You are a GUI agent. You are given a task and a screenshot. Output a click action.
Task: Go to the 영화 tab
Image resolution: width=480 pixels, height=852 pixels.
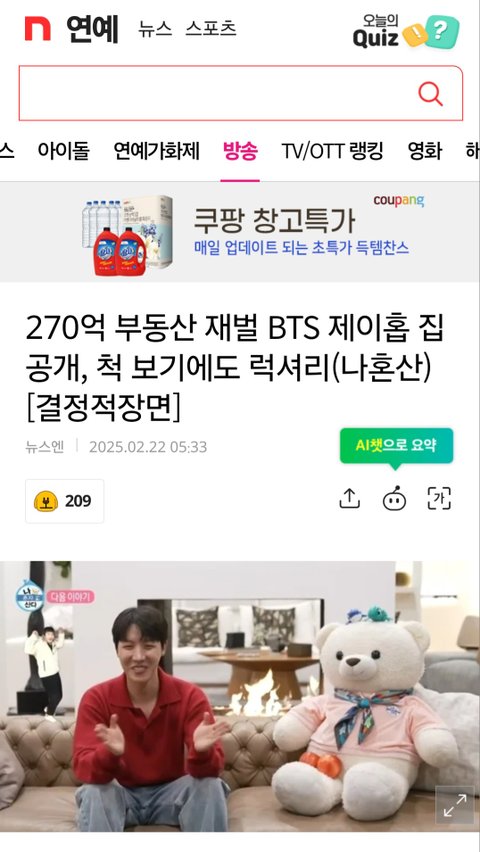(425, 151)
